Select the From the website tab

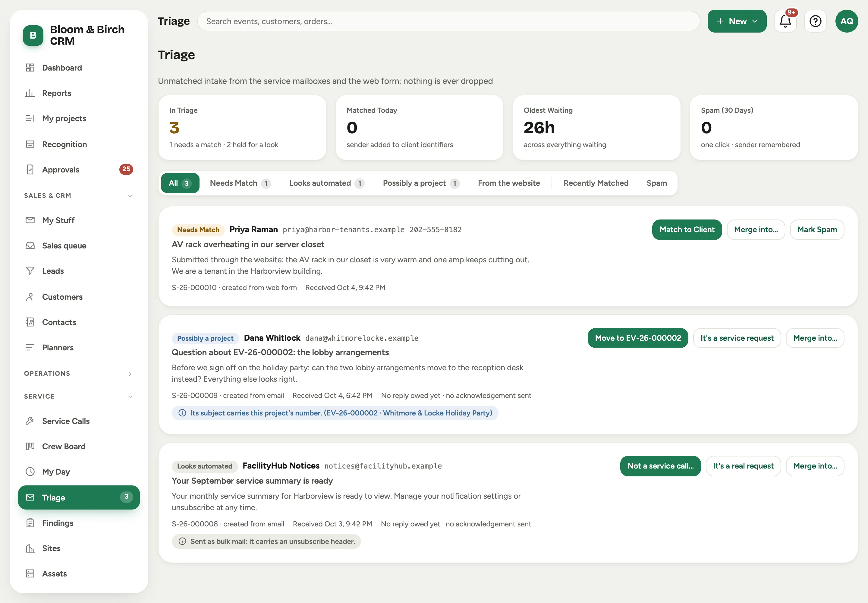click(x=508, y=183)
